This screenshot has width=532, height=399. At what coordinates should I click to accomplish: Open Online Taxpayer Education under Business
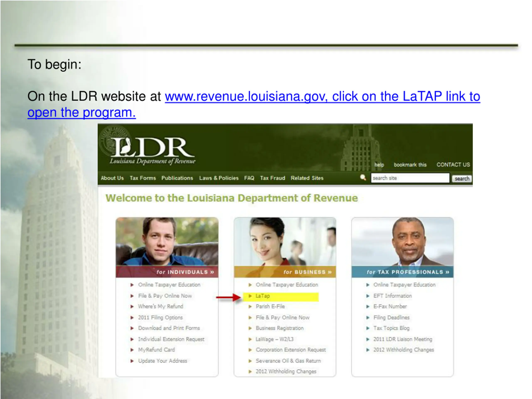click(x=287, y=285)
